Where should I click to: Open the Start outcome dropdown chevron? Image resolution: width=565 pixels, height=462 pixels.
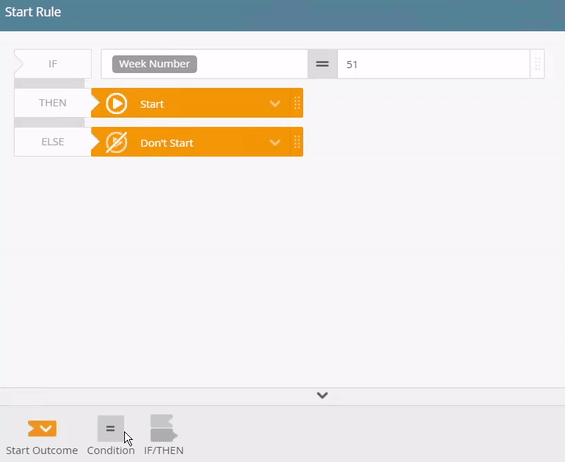point(275,104)
